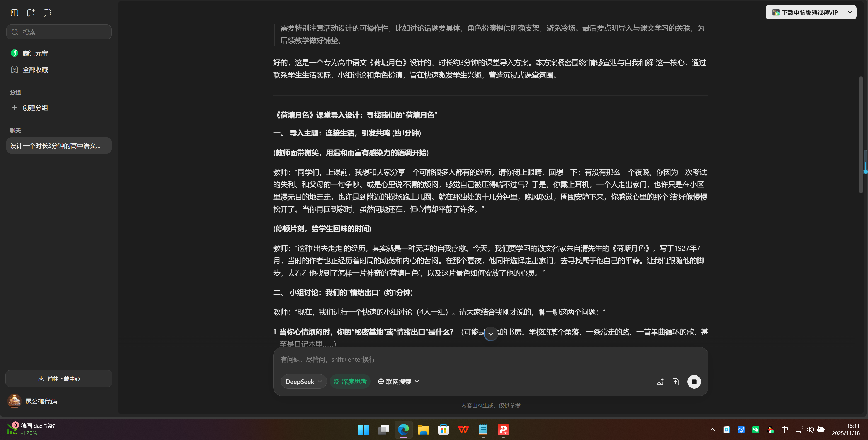Upload a file from the input bar

(x=676, y=381)
